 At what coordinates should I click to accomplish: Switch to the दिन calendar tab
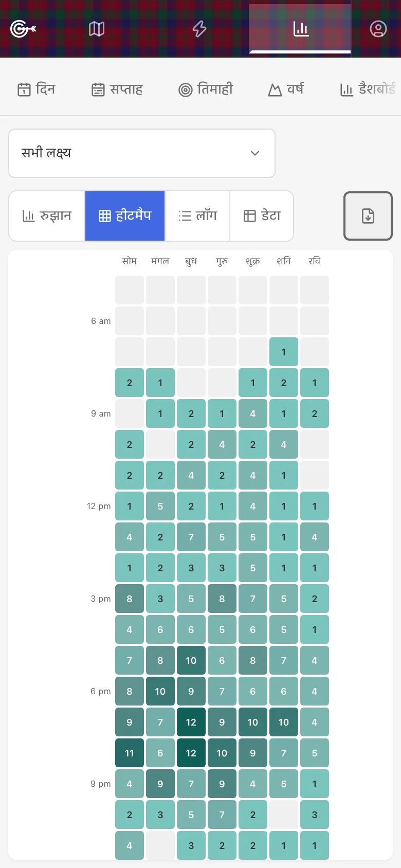tap(37, 89)
